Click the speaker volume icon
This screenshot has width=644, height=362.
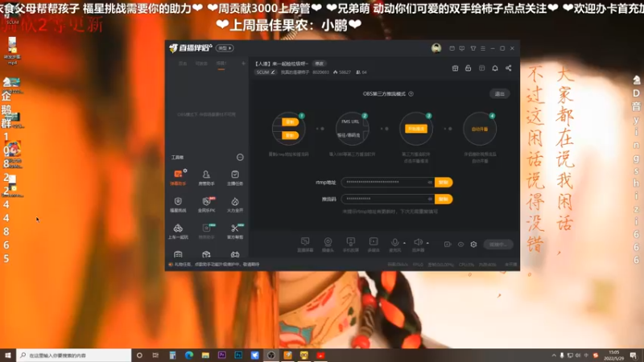418,242
